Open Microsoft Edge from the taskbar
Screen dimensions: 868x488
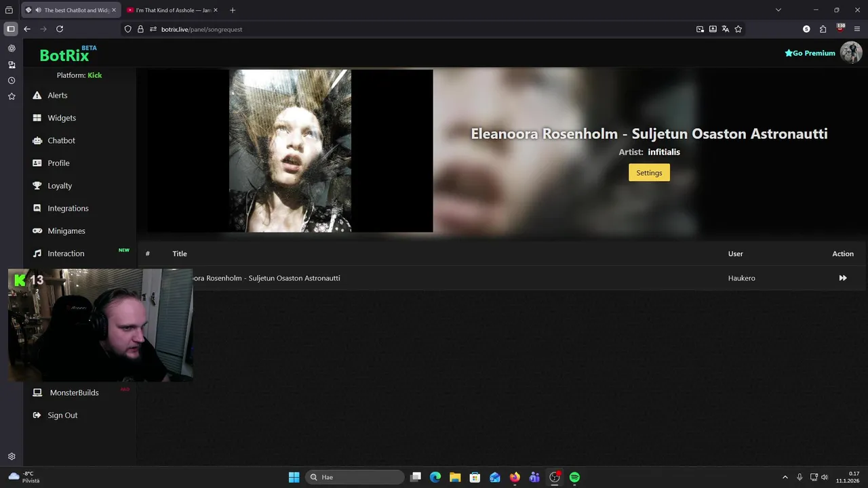(435, 477)
